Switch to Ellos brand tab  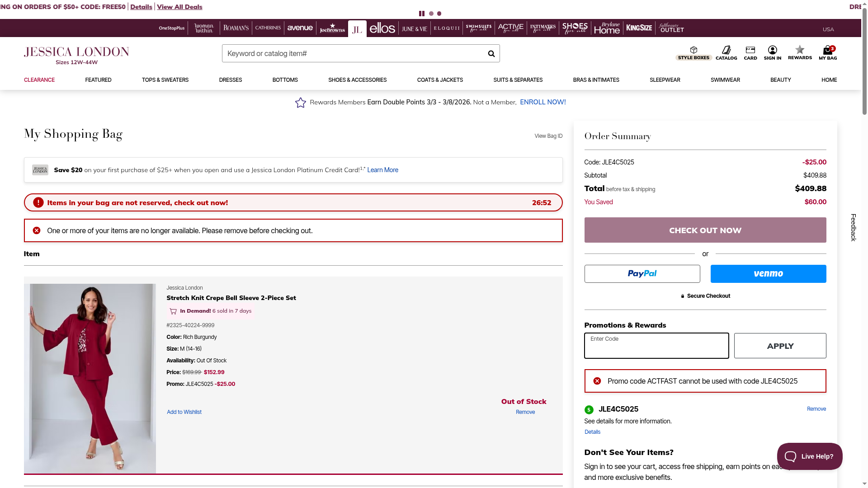coord(382,28)
